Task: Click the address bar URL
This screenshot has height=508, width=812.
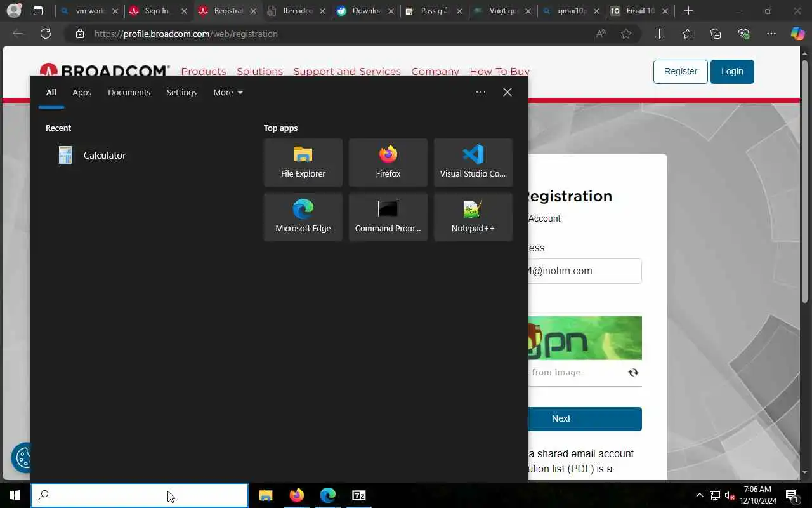Action: 186,34
